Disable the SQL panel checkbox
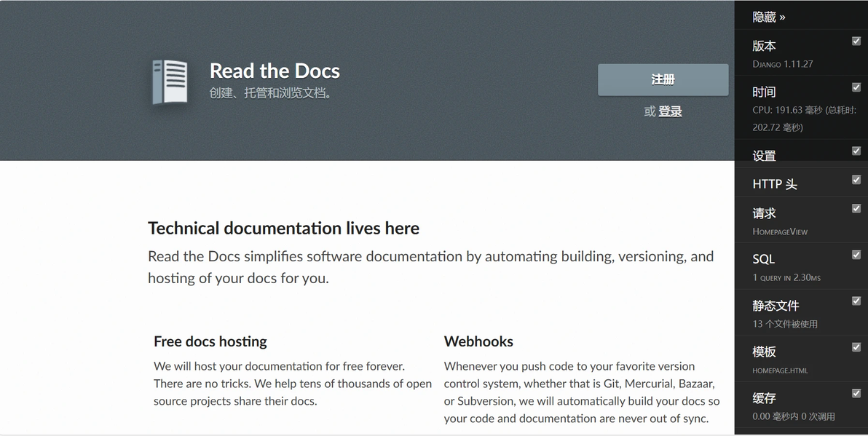The height and width of the screenshot is (436, 868). tap(856, 255)
